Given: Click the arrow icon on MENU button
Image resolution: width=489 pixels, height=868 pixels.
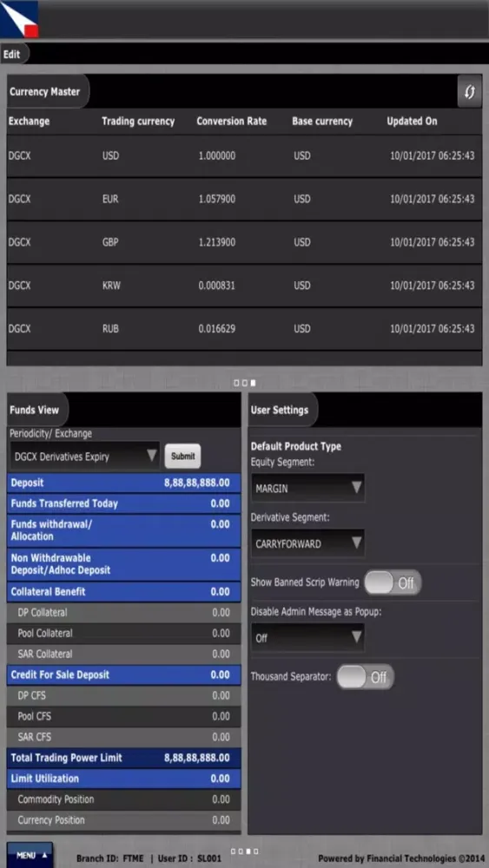Looking at the screenshot, I should (44, 855).
